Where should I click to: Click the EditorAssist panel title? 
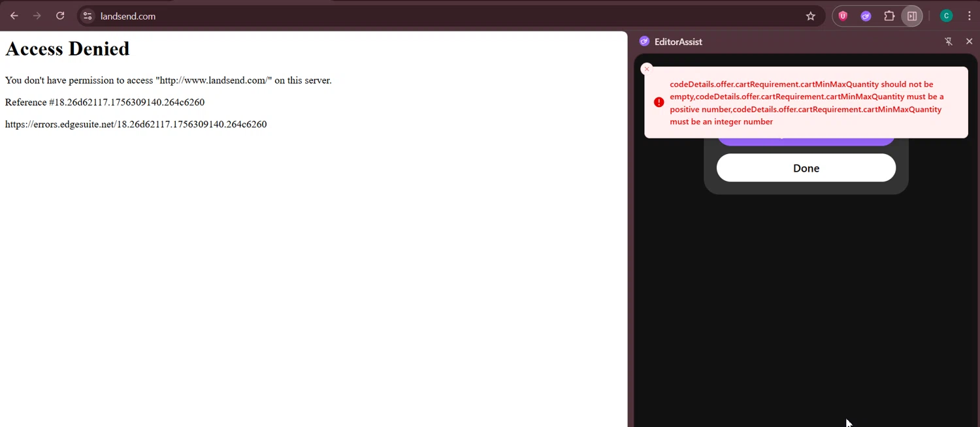[678, 42]
